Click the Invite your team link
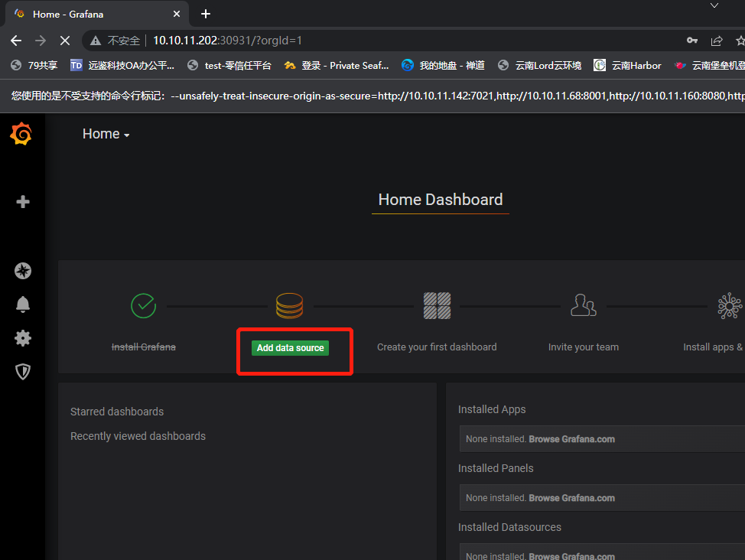 point(584,347)
